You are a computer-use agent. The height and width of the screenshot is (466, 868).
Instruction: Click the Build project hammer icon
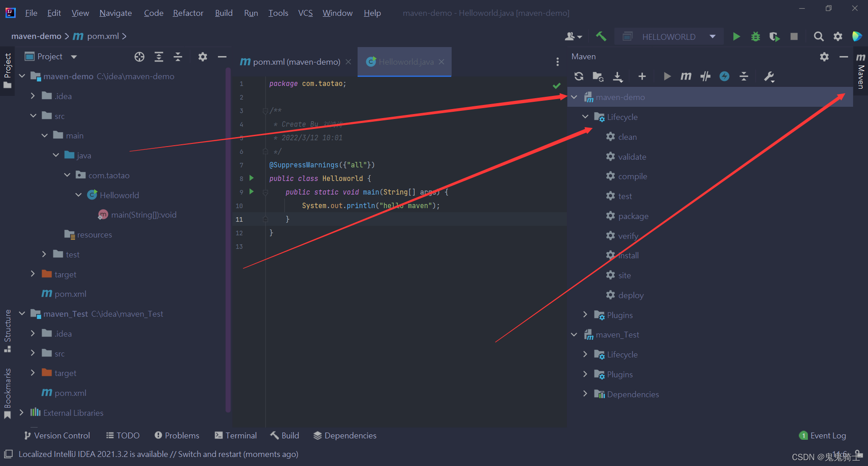(x=601, y=36)
